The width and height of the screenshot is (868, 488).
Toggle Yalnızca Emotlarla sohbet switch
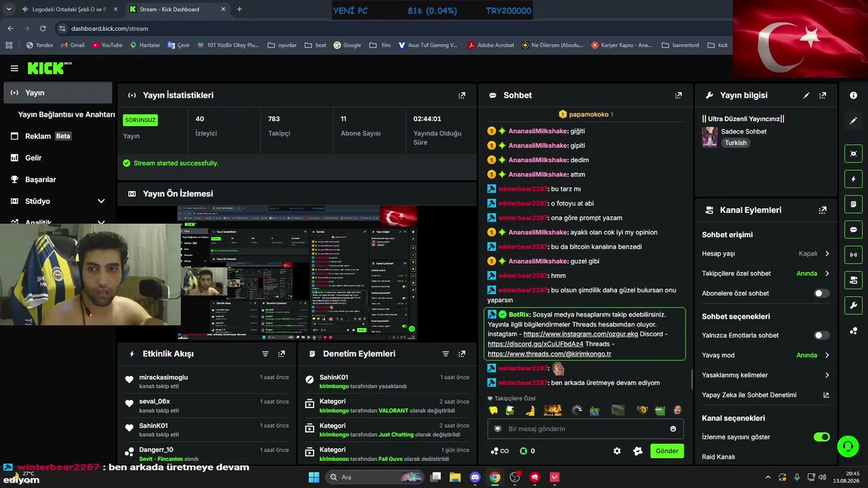(821, 335)
